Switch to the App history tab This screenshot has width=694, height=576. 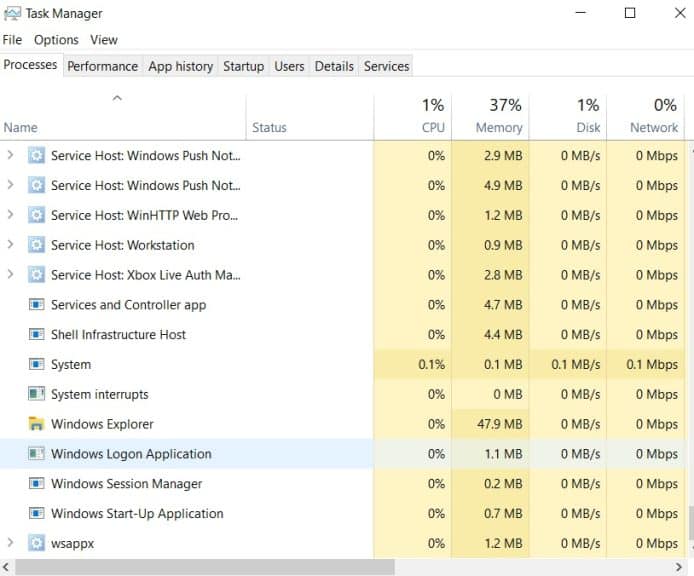pyautogui.click(x=181, y=66)
